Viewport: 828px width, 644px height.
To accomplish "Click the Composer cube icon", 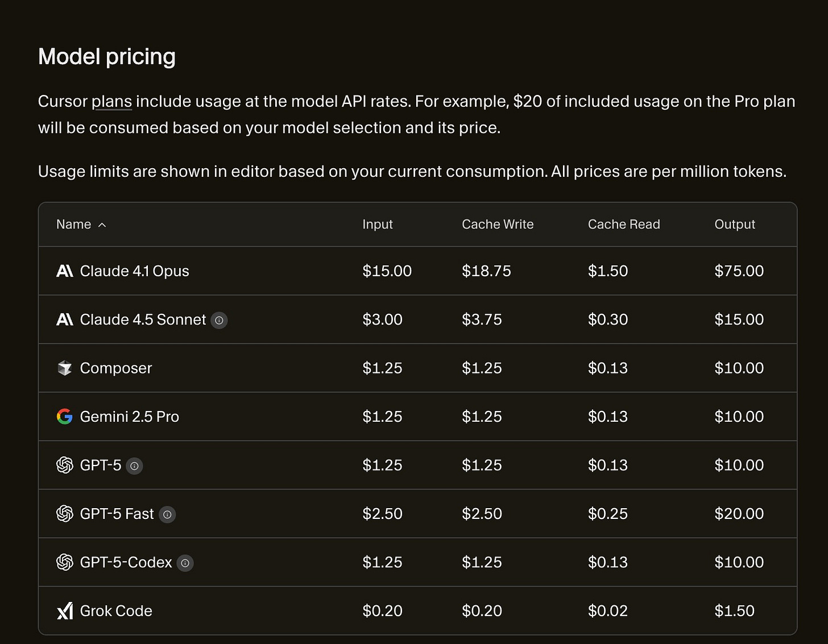I will click(65, 368).
